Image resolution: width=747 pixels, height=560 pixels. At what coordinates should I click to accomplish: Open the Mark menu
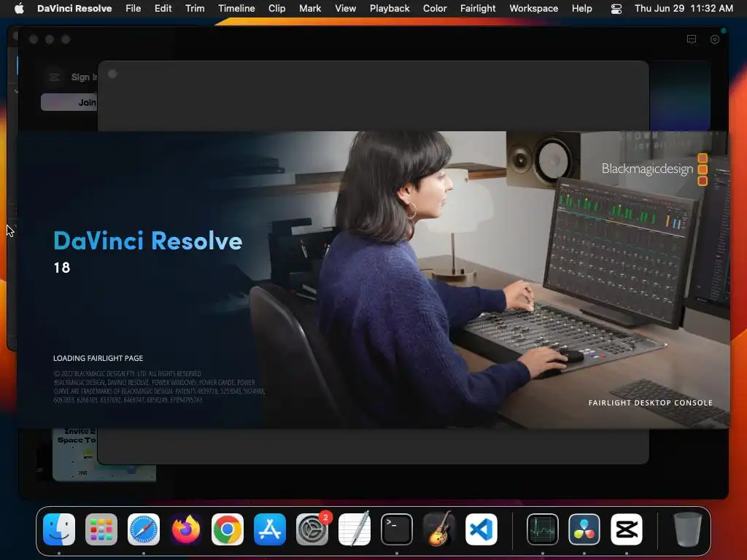point(310,8)
